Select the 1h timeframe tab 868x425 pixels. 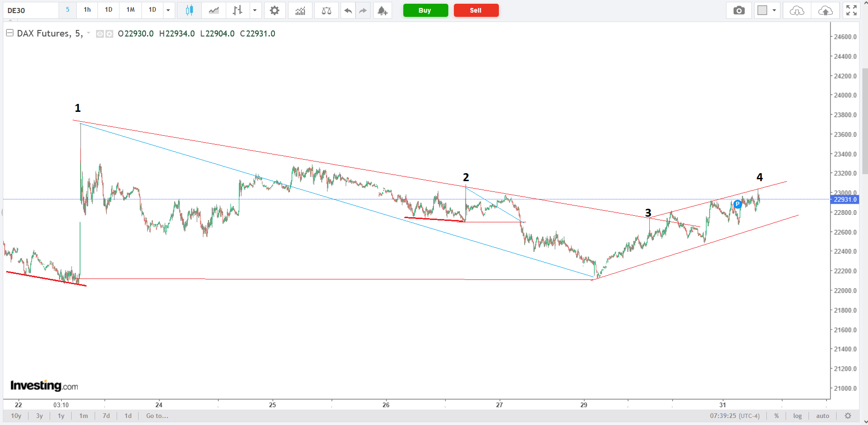click(87, 10)
